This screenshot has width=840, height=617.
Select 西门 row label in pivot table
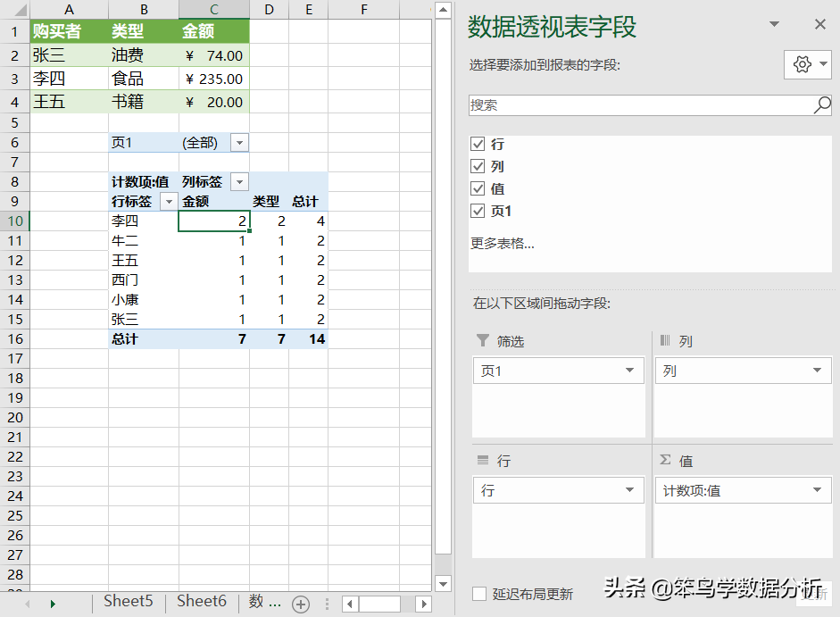click(144, 279)
